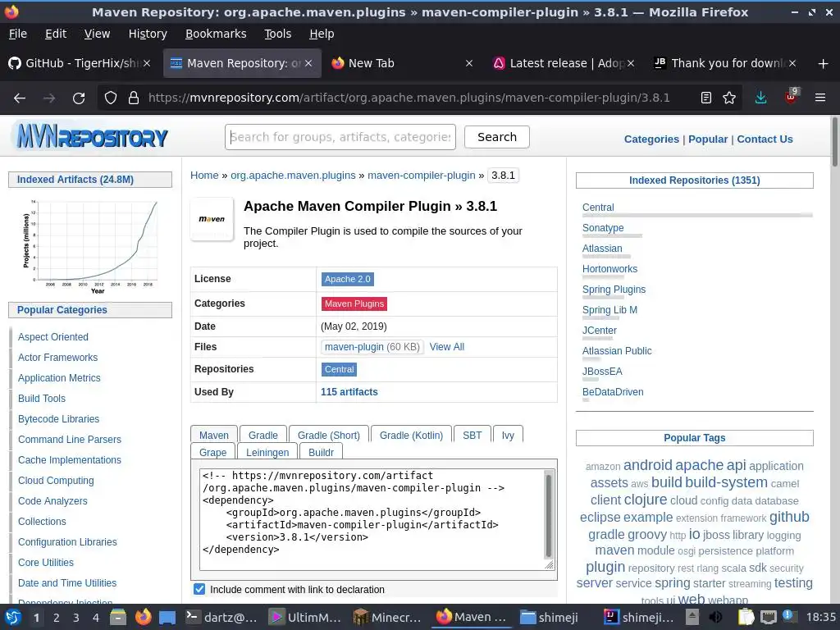Viewport: 840px width, 630px height.
Task: Click the Search button
Action: 496,137
